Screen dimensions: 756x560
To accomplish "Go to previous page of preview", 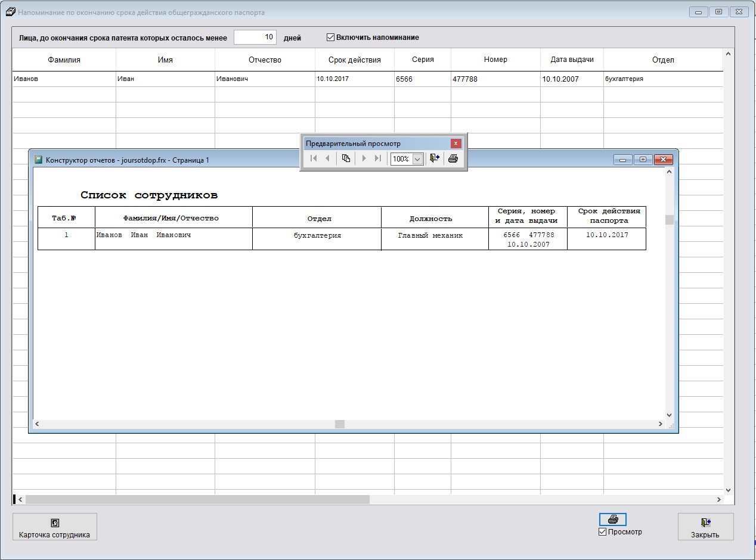I will [x=327, y=158].
